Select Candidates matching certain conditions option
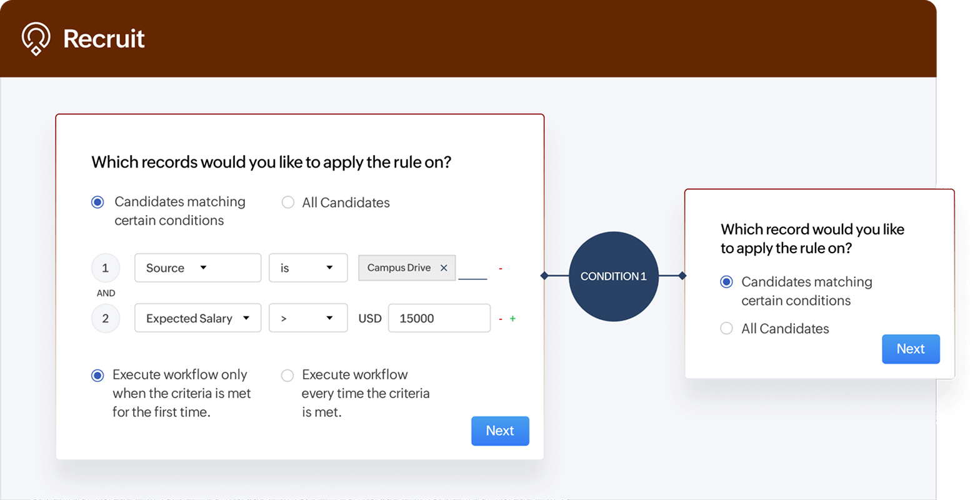Screen dimensions: 980x500 (x=97, y=202)
